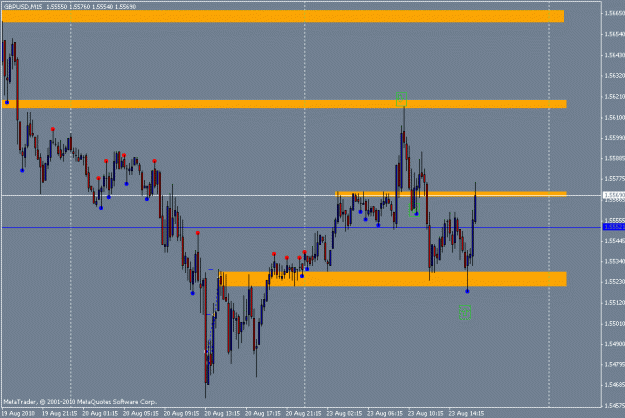Select the topmost orange zone rectangle near 1.5665

(x=283, y=16)
